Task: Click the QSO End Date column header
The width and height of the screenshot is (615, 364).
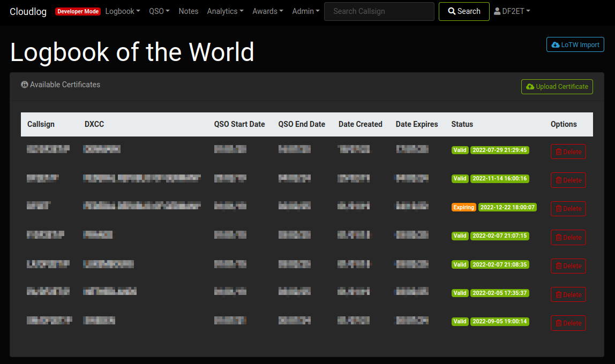Action: [x=302, y=124]
